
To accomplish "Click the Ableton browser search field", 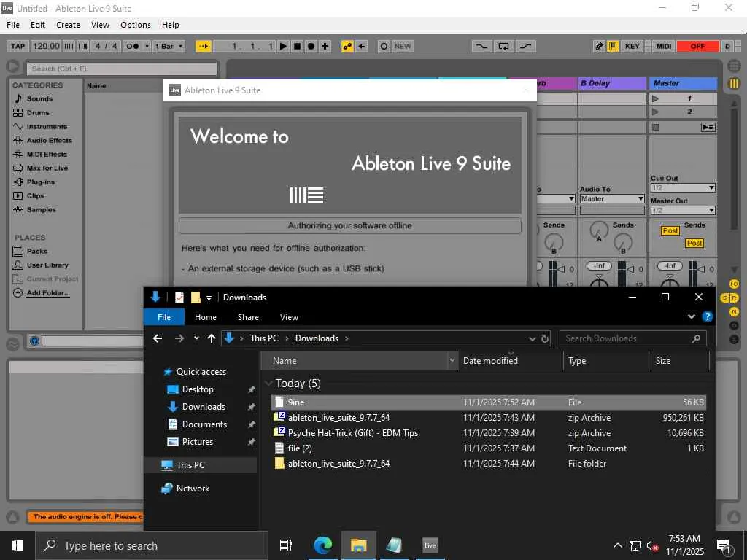I will 122,69.
